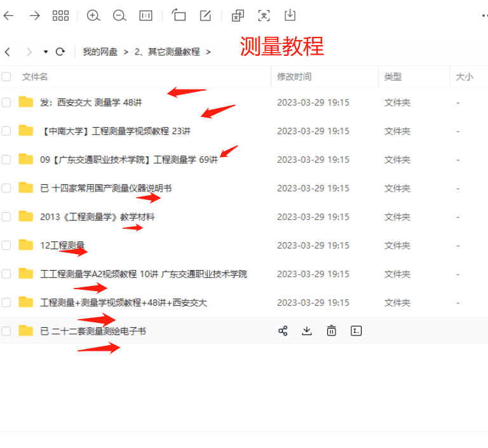Click the viewer back arrow icon

(8, 15)
